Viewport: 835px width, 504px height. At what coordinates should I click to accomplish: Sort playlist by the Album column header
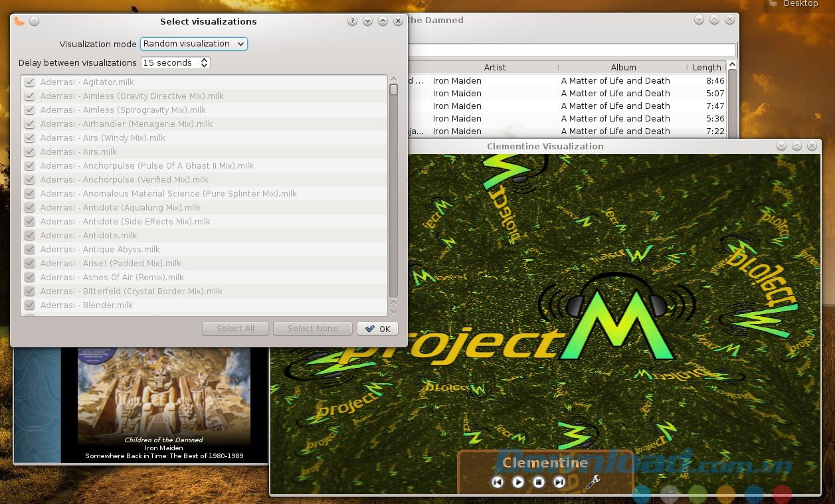[x=623, y=67]
